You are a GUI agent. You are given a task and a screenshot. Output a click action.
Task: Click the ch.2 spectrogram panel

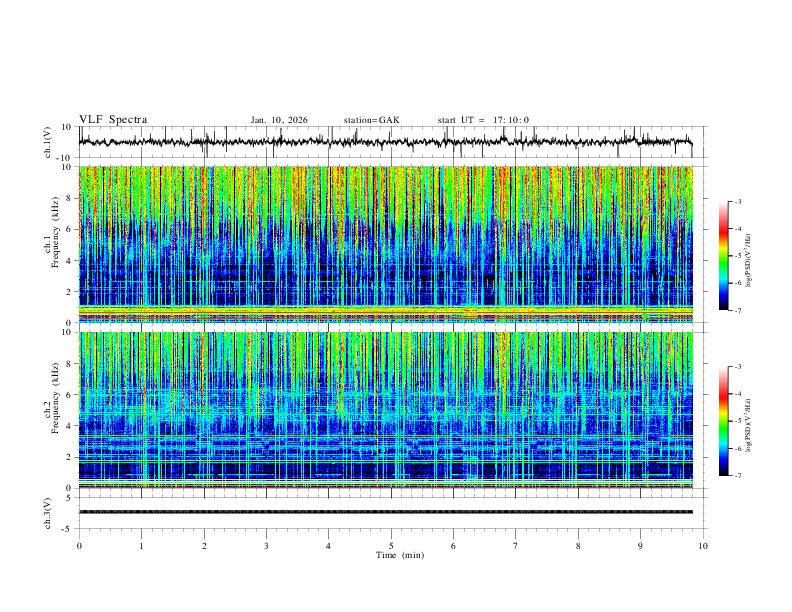386,410
